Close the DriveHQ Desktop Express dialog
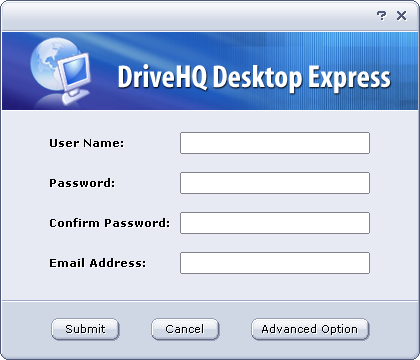The width and height of the screenshot is (420, 360). coord(401,16)
